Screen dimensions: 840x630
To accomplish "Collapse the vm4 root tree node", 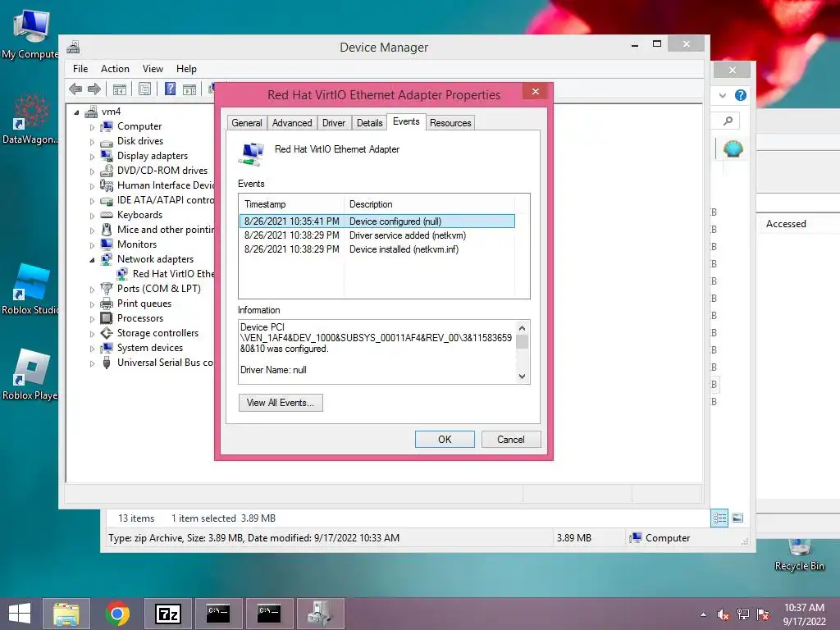I will [x=76, y=112].
